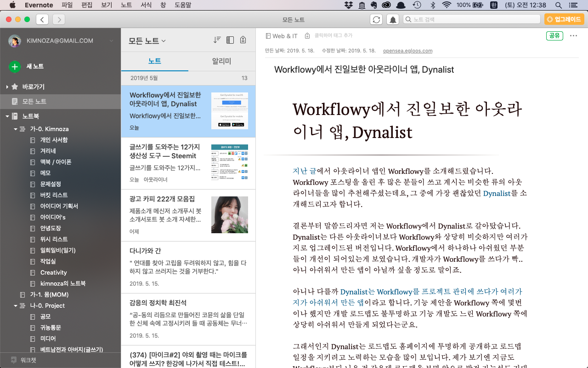Go forward with the right arrow button
Viewport: 588px width, 368px height.
pyautogui.click(x=59, y=19)
